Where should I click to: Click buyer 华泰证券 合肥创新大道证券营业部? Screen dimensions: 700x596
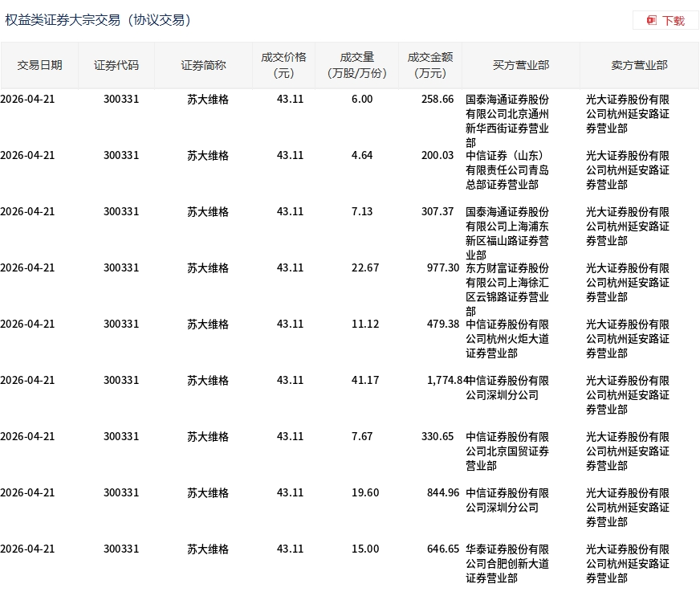(507, 565)
